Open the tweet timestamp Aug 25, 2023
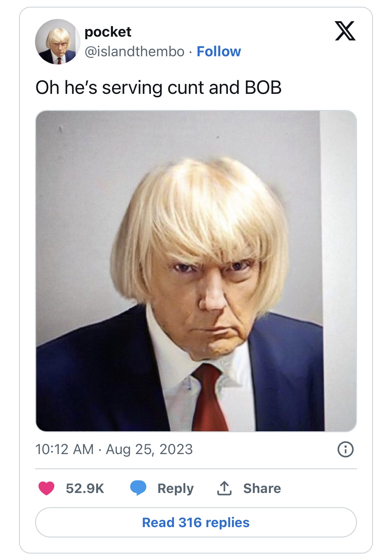This screenshot has width=392, height=559. (x=149, y=449)
